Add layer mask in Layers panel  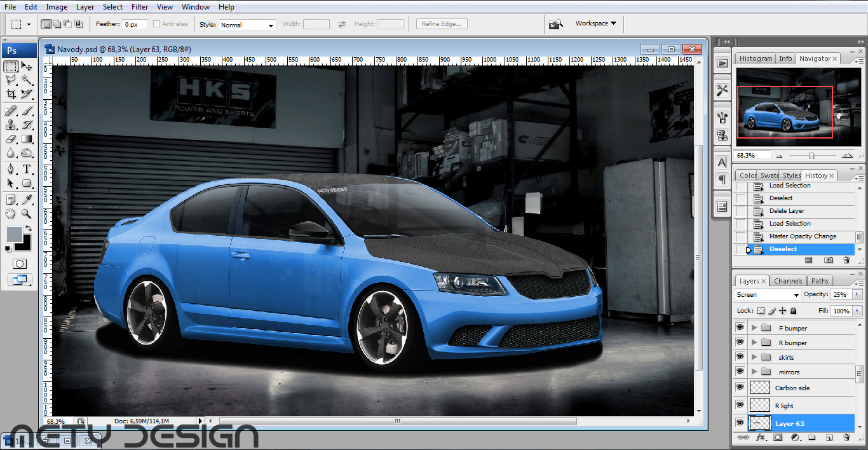[x=778, y=438]
